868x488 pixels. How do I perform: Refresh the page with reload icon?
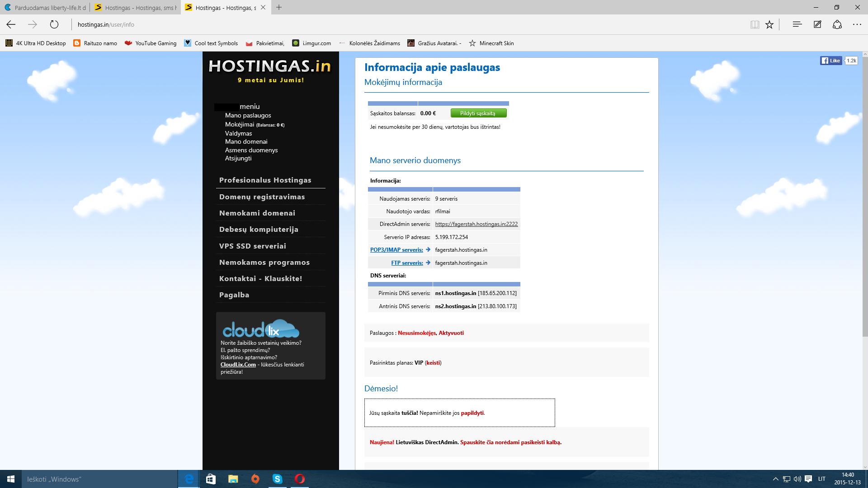click(54, 24)
